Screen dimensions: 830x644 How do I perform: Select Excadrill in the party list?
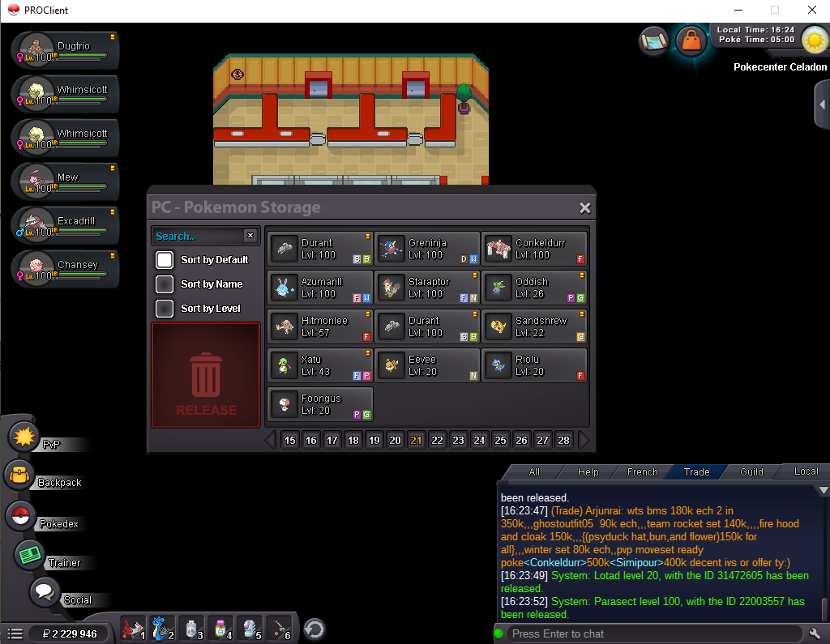(65, 226)
